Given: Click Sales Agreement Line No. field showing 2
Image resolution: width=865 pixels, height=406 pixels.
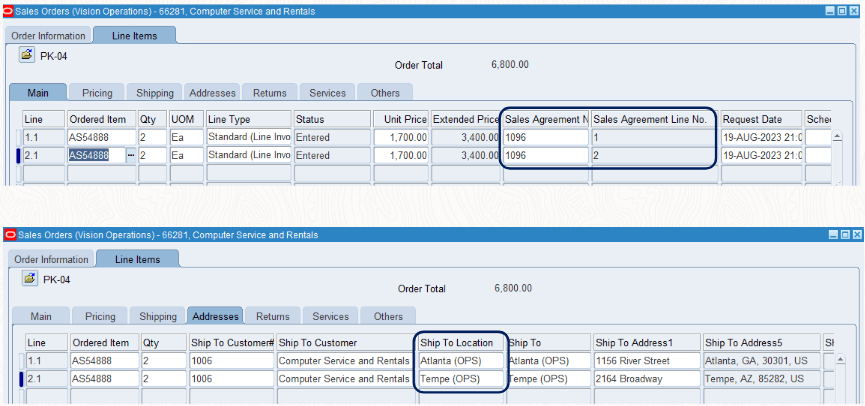Looking at the screenshot, I should pos(654,156).
